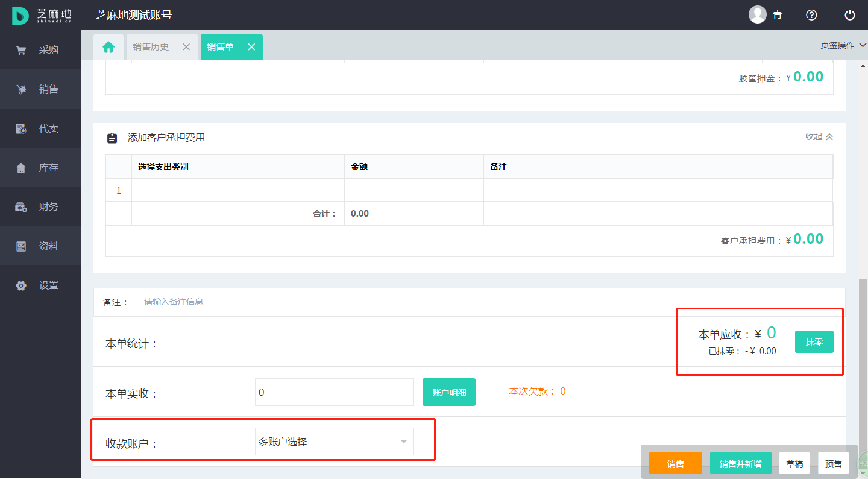868x479 pixels.
Task: Click the 本单实收 amount input
Action: tap(335, 392)
